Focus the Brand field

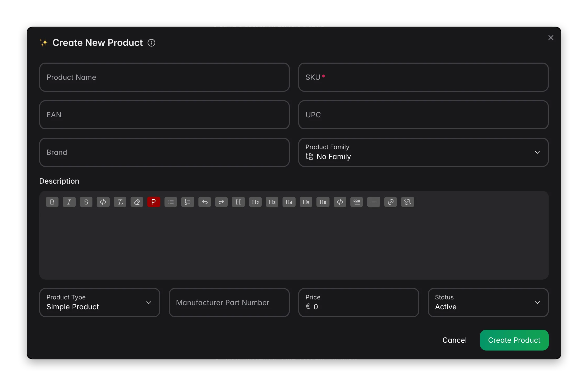click(164, 152)
